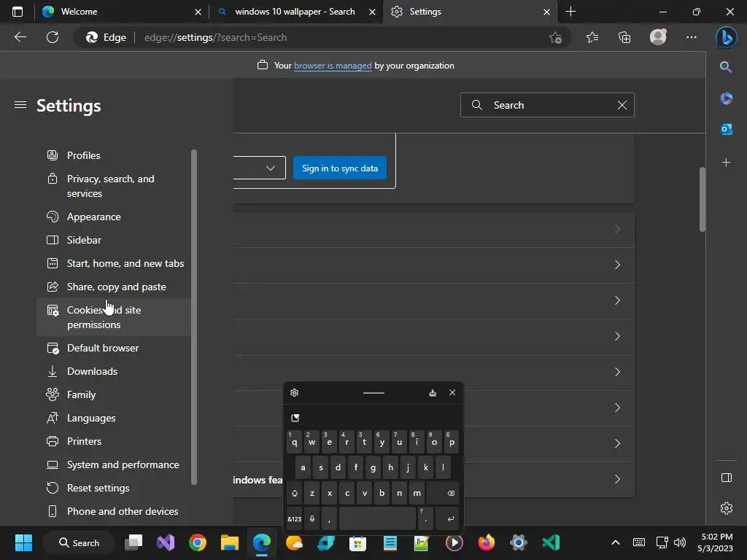Toggle the sidebar visibility icon
Viewport: 747px width, 560px height.
[726, 478]
